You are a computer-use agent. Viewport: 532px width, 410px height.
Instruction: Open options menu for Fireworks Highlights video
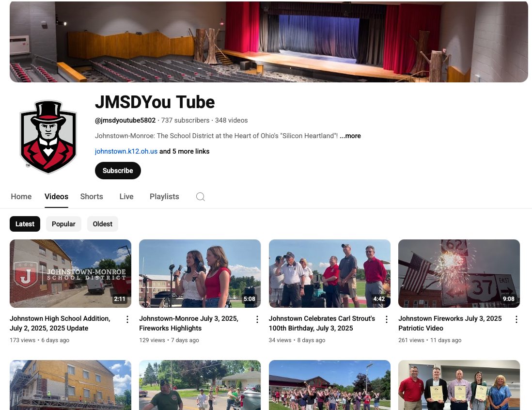tap(257, 319)
